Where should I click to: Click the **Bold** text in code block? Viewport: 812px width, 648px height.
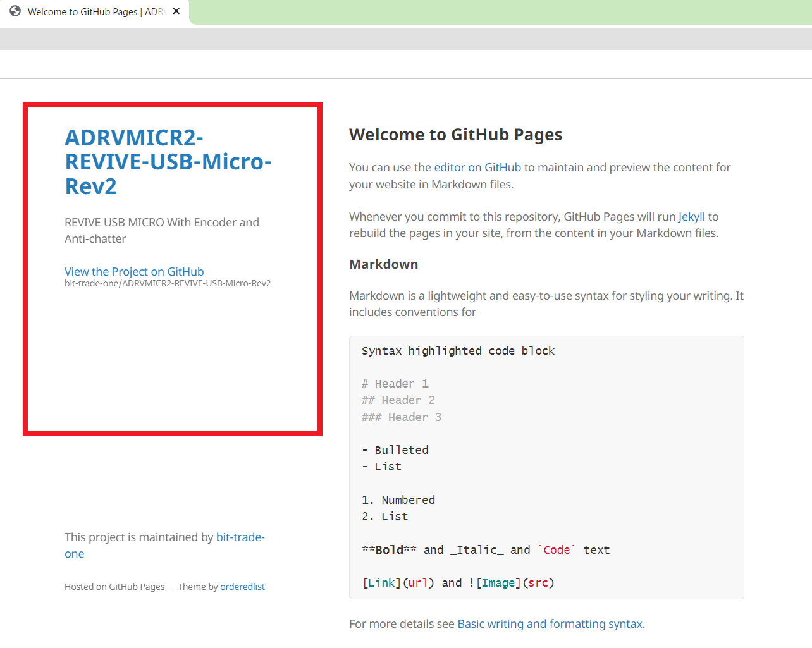click(389, 550)
